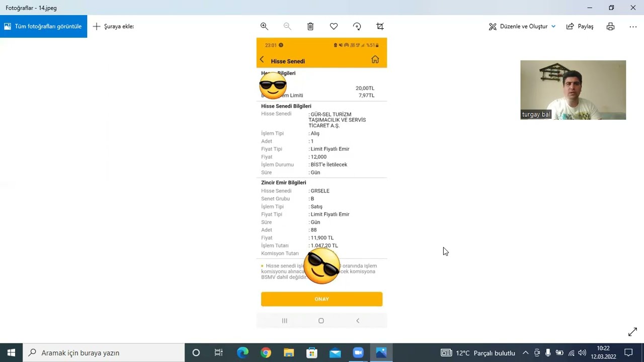Click the Photos app taskbar icon
The width and height of the screenshot is (644, 362).
[381, 352]
